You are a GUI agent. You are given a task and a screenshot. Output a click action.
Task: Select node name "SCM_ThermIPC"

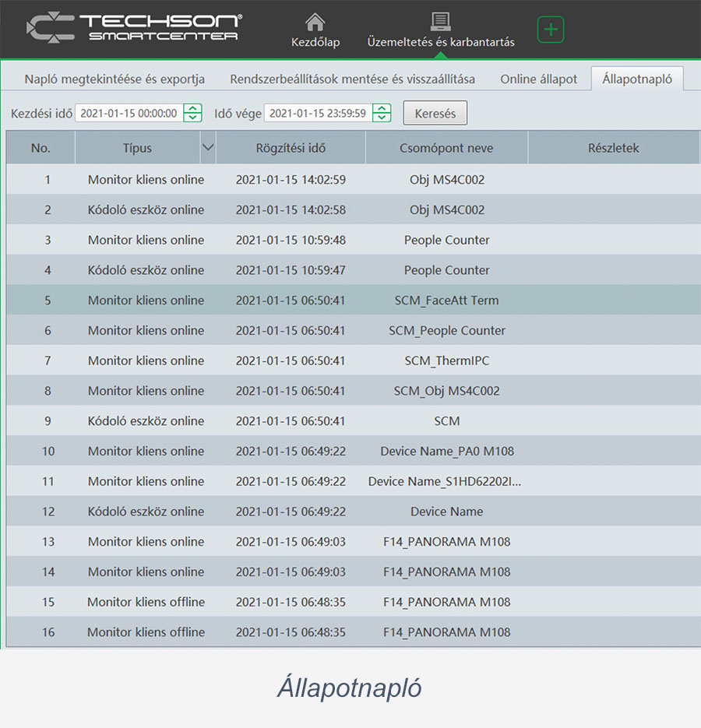pyautogui.click(x=447, y=360)
